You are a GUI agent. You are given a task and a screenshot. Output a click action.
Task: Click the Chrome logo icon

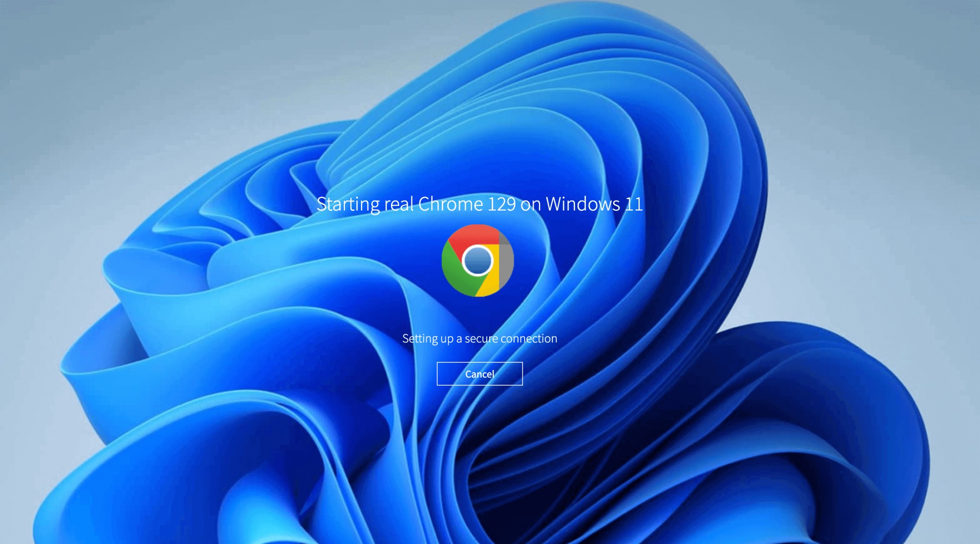tap(477, 261)
